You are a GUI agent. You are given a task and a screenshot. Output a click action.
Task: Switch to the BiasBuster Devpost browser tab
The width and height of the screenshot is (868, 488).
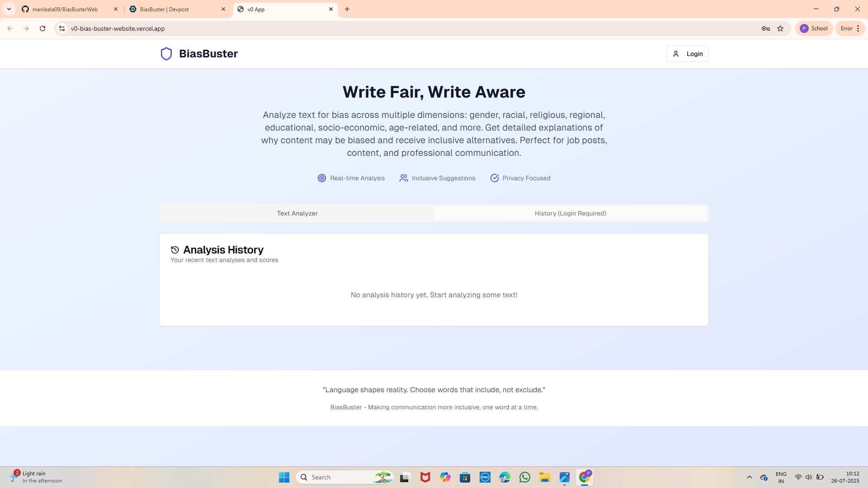(x=172, y=9)
